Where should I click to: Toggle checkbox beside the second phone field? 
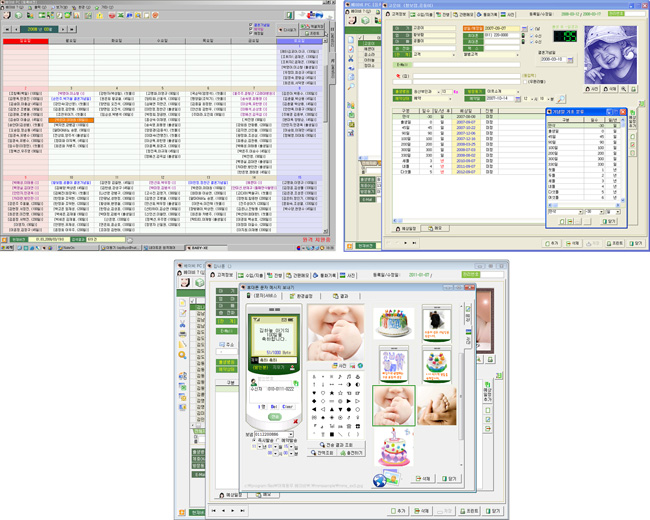pyautogui.click(x=532, y=42)
